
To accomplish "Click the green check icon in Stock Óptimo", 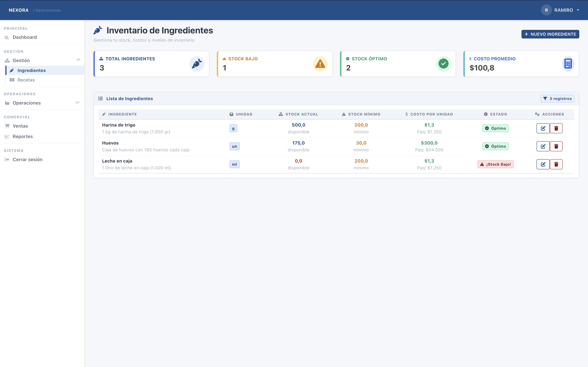I will (x=443, y=64).
